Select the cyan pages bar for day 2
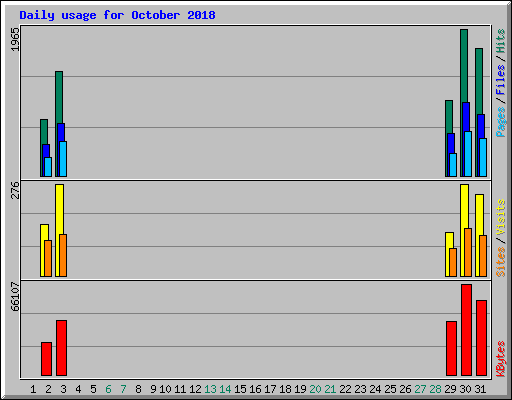The width and height of the screenshot is (512, 400). (x=48, y=167)
